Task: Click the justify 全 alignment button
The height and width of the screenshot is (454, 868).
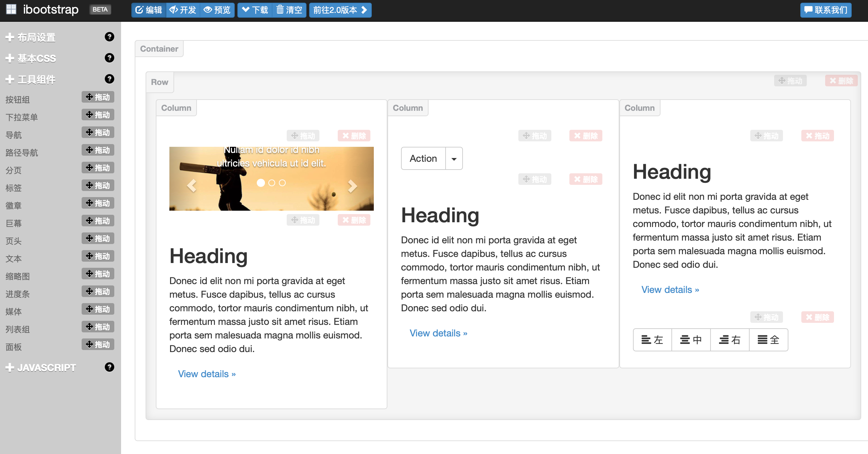Action: (x=768, y=339)
